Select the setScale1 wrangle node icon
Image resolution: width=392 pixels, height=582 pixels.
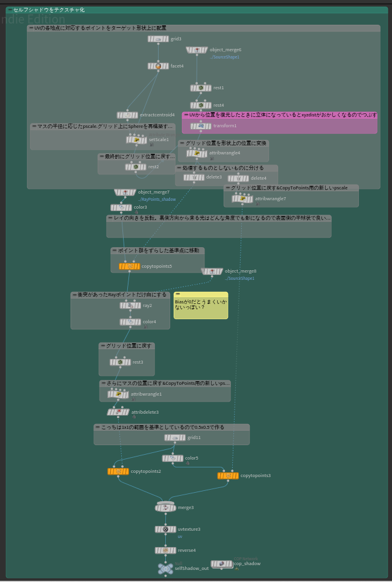137,140
